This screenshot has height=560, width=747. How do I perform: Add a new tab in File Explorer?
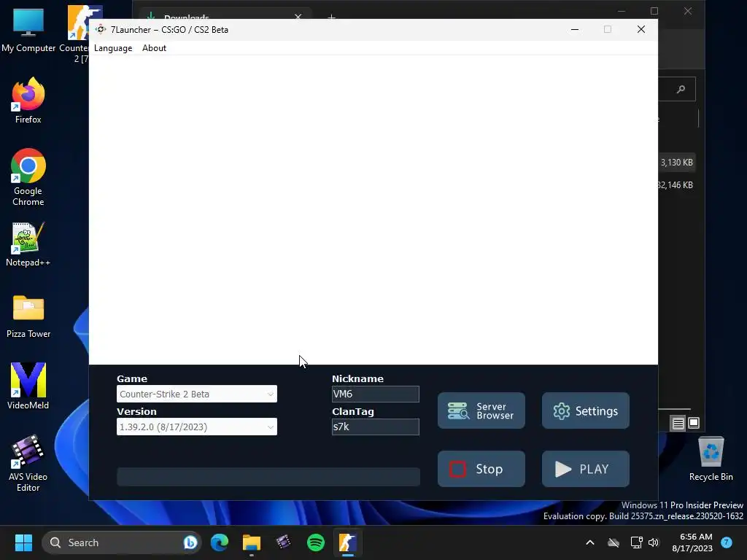coord(332,17)
